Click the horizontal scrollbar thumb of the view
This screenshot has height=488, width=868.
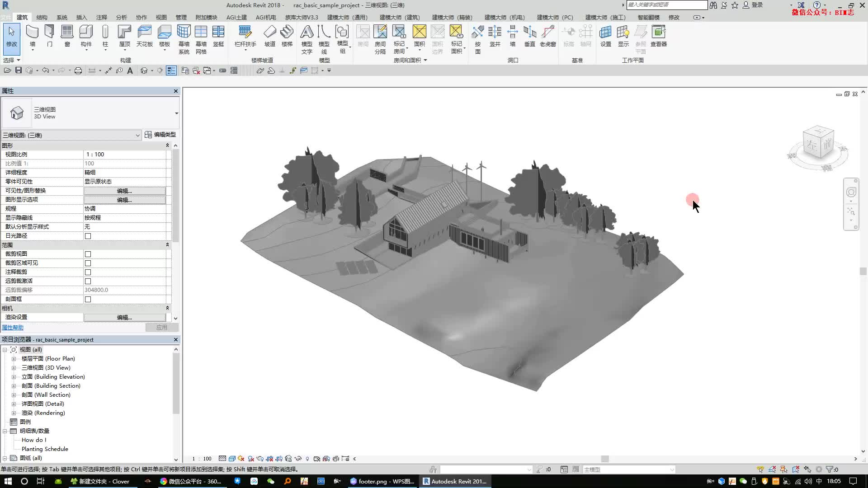[604, 459]
